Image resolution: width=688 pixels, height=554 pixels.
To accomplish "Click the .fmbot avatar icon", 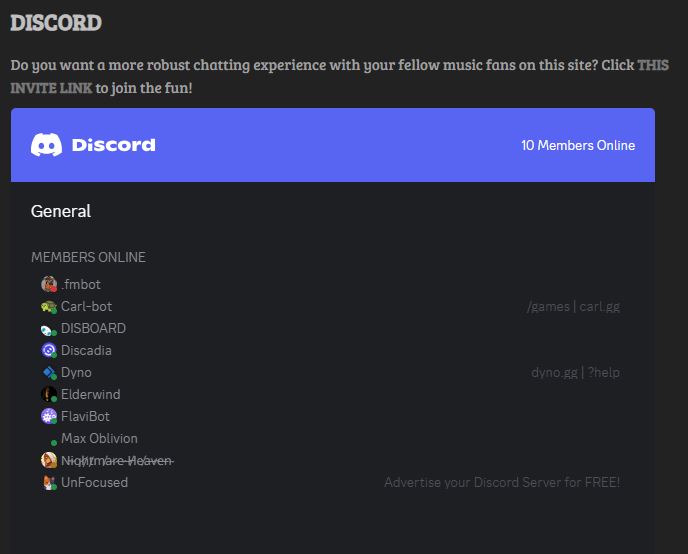I will (49, 284).
